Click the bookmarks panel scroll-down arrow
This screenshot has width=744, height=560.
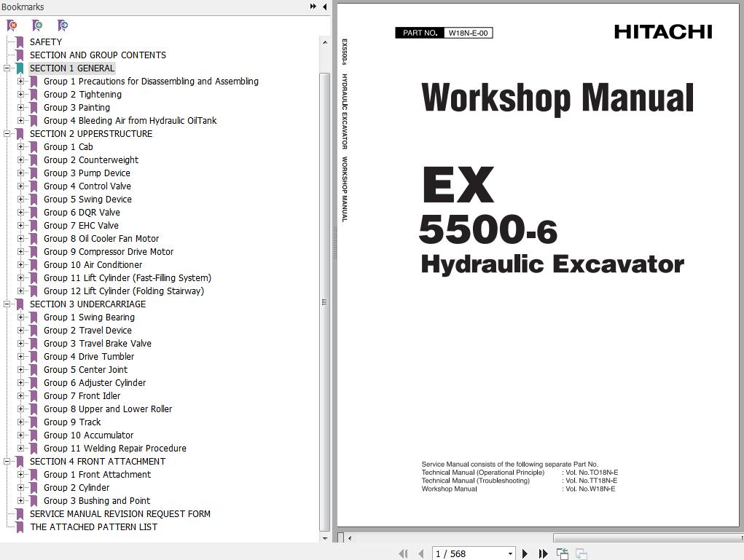(324, 538)
